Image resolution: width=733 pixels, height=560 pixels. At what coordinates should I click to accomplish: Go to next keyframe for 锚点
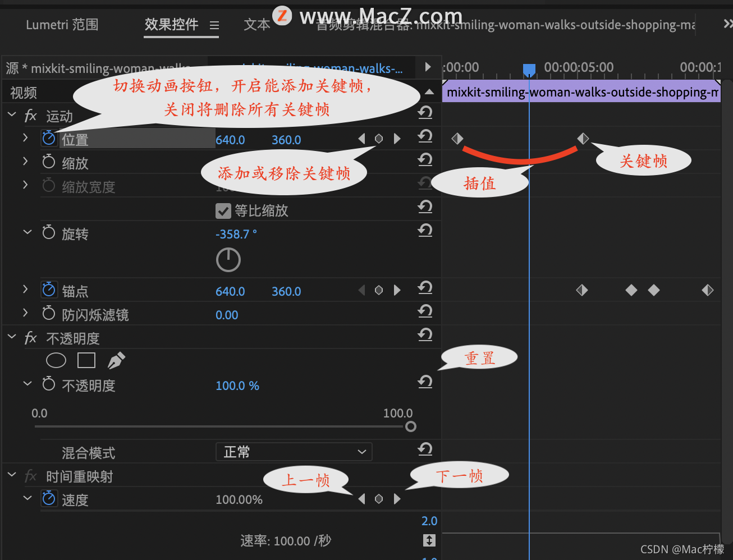397,290
